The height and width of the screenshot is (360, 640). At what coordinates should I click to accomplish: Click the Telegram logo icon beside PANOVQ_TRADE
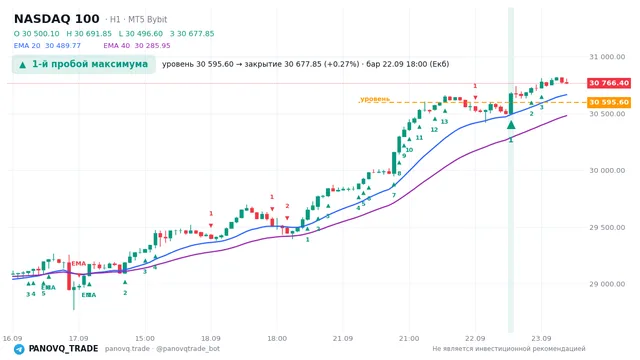[19, 349]
